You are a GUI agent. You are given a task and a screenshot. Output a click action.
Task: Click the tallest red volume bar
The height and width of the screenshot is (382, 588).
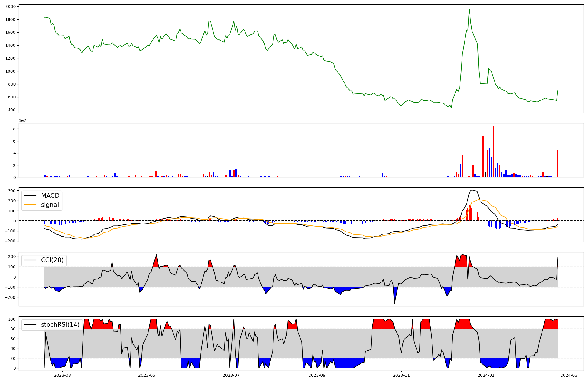tap(493, 151)
